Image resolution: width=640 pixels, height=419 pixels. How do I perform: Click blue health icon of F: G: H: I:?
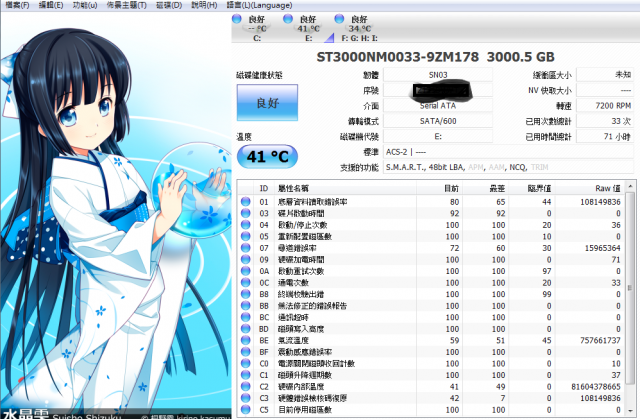click(x=339, y=19)
